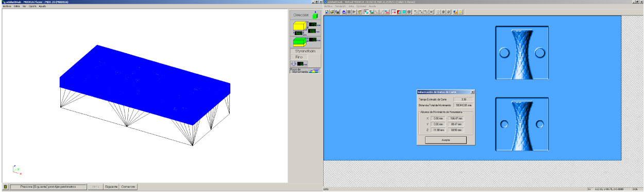Open the Fino finish quality selector
The height and width of the screenshot is (192, 644).
pyautogui.click(x=299, y=57)
